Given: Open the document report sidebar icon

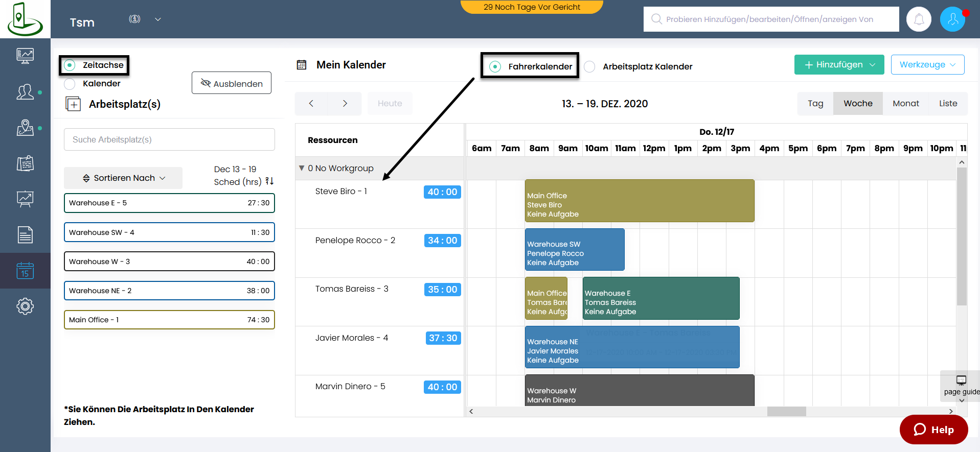Looking at the screenshot, I should click(25, 235).
